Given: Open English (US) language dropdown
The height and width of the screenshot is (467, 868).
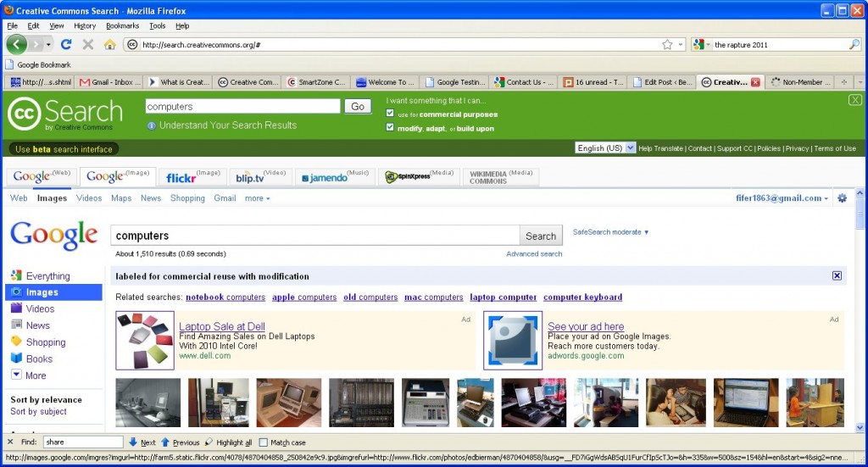Looking at the screenshot, I should click(x=605, y=147).
